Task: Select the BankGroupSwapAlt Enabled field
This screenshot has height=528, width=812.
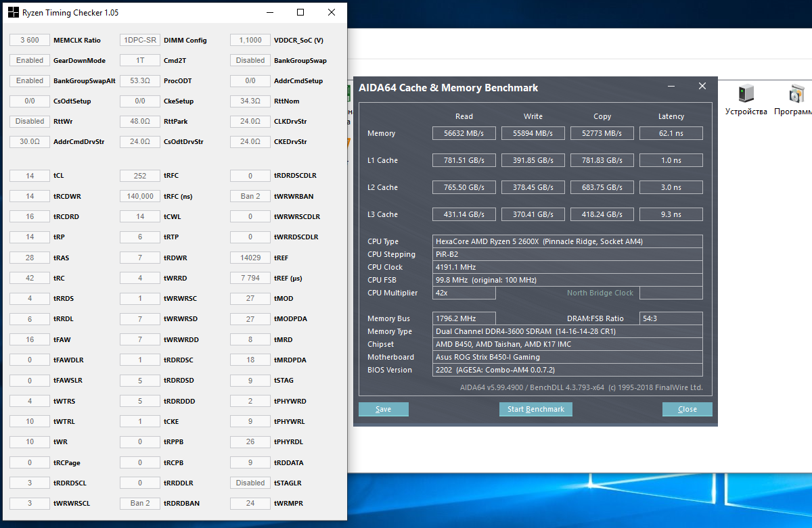Action: pyautogui.click(x=30, y=80)
